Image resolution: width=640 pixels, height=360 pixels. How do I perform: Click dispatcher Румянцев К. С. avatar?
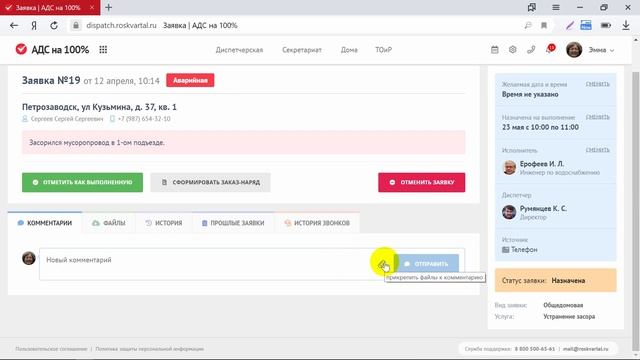[509, 212]
